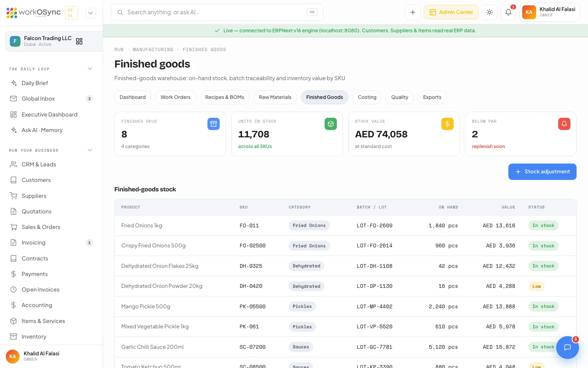588x368 pixels.
Task: Open Executive Dashboard in sidebar
Action: pyautogui.click(x=51, y=114)
